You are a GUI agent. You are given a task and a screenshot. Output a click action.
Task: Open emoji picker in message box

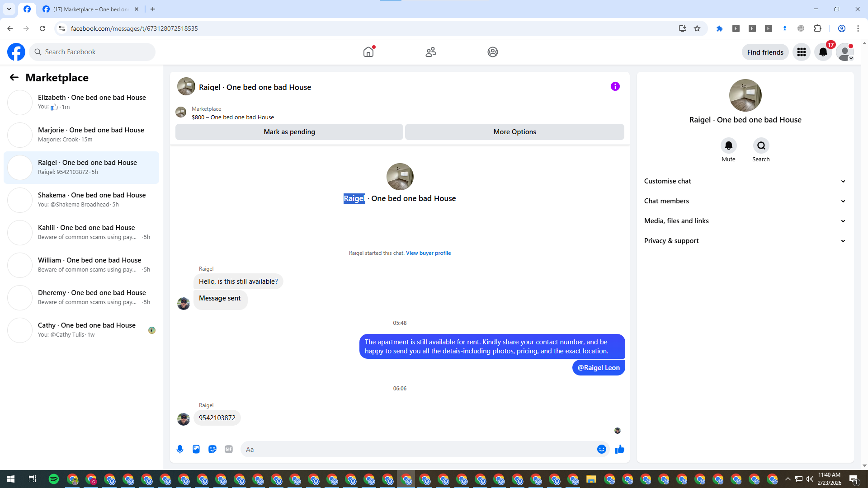pos(601,449)
